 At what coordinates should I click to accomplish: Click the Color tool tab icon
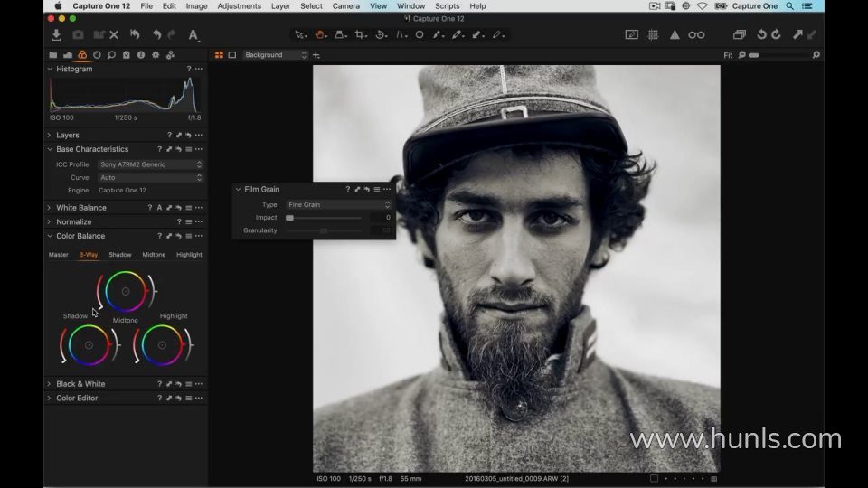point(82,55)
